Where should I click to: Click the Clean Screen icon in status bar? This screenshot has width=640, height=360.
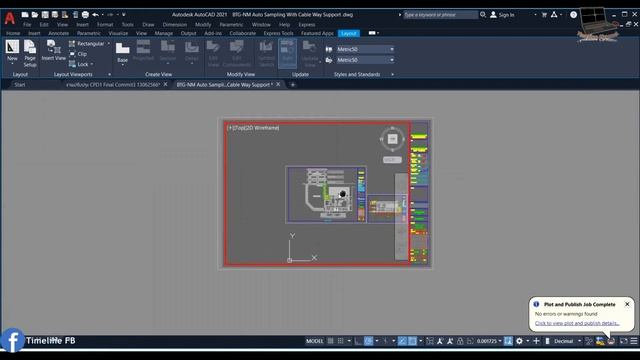(x=624, y=341)
